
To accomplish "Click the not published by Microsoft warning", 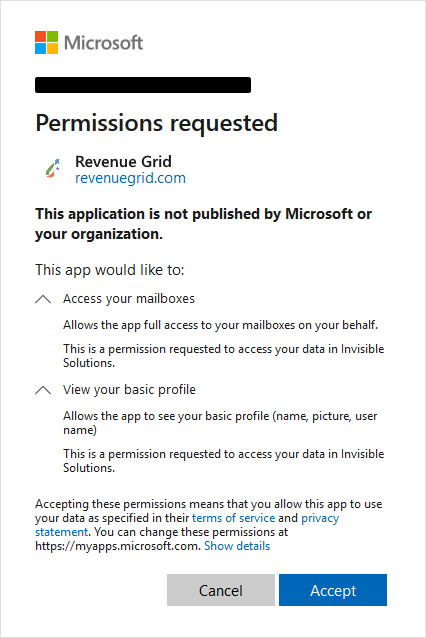I will [x=203, y=224].
